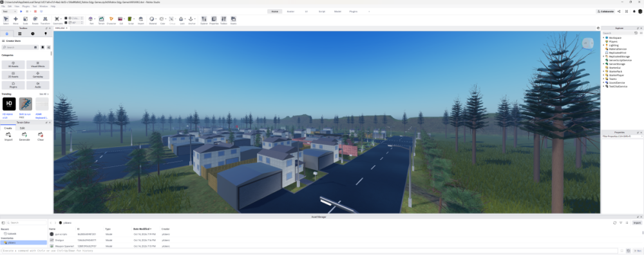
Task: Switch to Terrain Editor Edit tab
Action: tap(22, 128)
